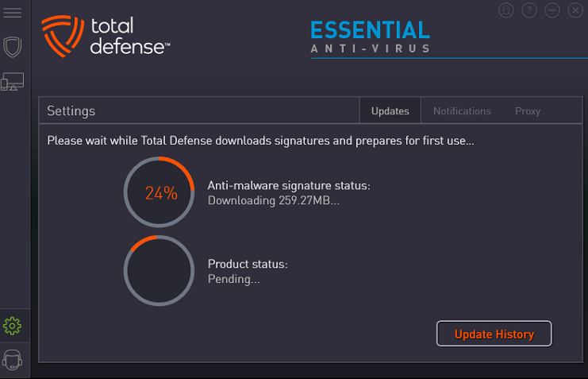The height and width of the screenshot is (379, 588).
Task: Click the Settings panel heading
Action: pyautogui.click(x=71, y=111)
